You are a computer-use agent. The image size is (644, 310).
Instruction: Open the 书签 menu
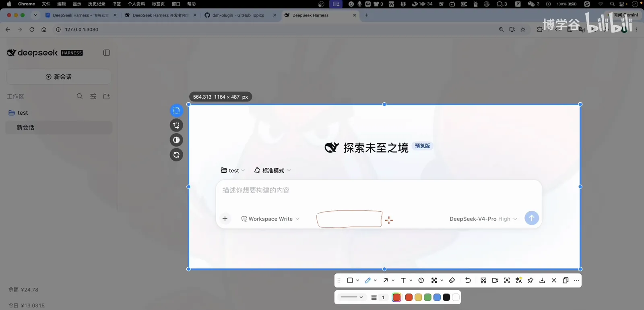(116, 4)
